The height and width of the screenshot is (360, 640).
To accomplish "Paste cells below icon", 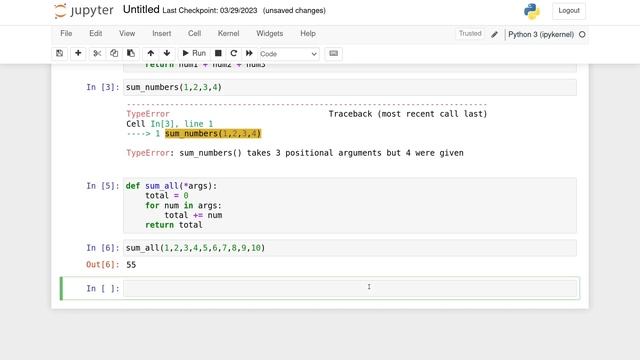I will pyautogui.click(x=131, y=53).
